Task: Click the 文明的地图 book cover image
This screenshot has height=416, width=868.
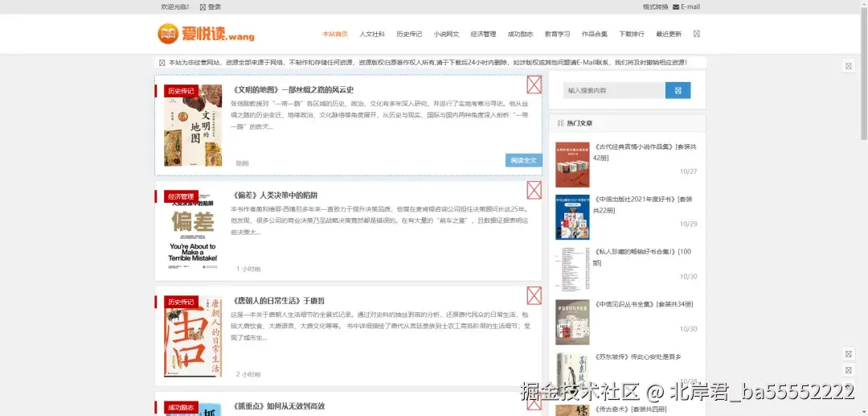Action: tap(193, 126)
